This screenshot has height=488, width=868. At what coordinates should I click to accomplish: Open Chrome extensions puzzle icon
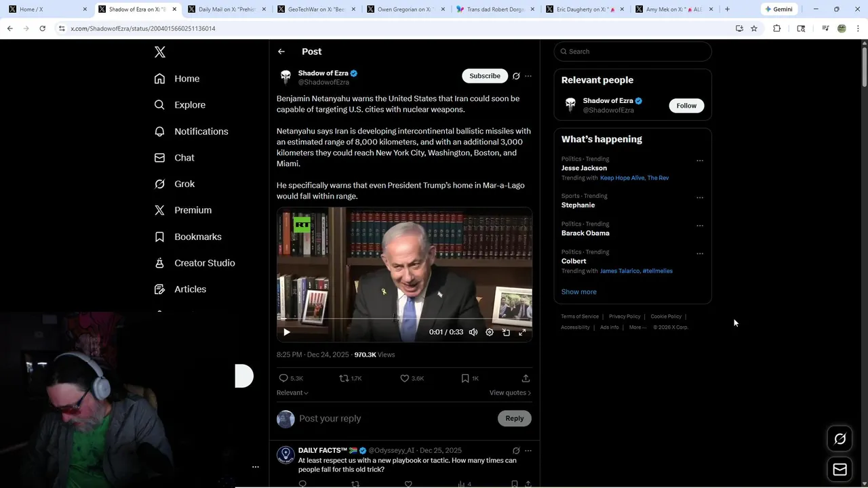point(777,28)
